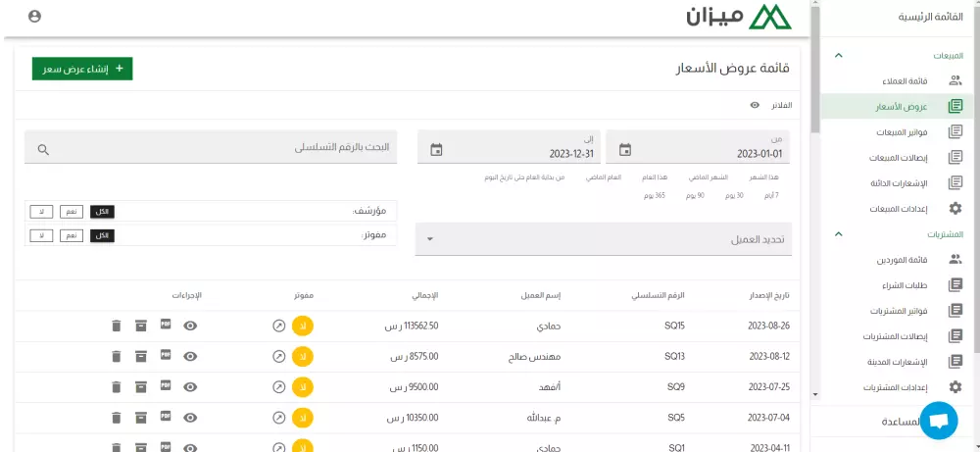Open 'فواتير المشتريات' in sidebar

pyautogui.click(x=898, y=310)
